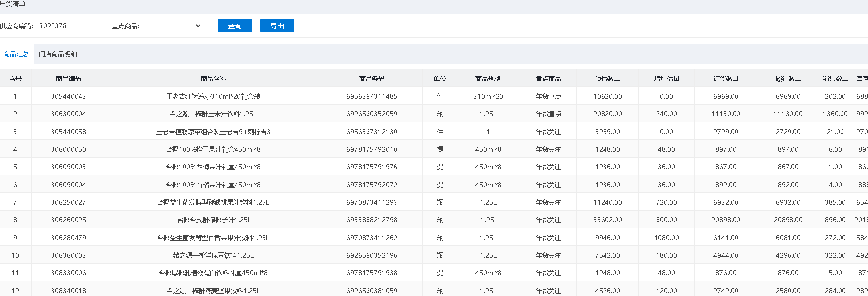Click product code 308330006 in row 11
The width and height of the screenshot is (868, 296).
pyautogui.click(x=68, y=273)
